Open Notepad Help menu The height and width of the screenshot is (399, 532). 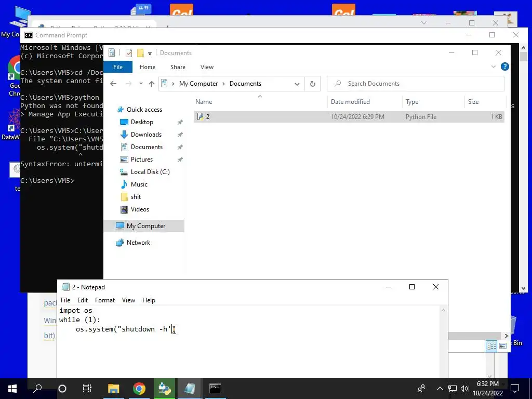(149, 300)
